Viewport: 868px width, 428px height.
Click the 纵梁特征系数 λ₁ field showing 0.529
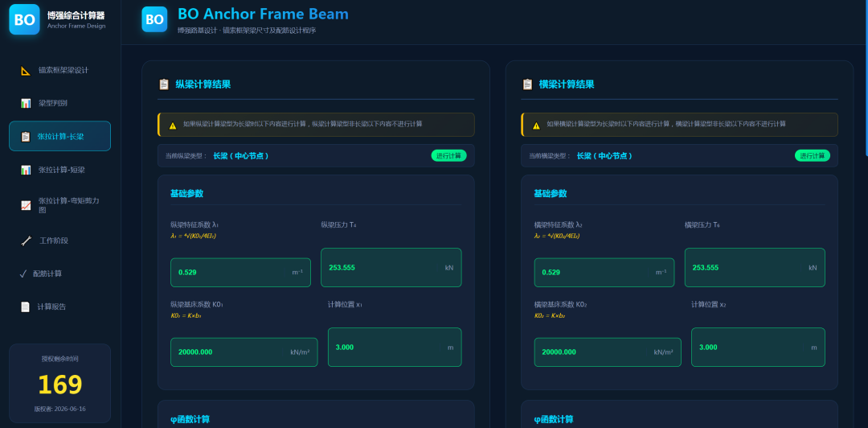tap(241, 272)
